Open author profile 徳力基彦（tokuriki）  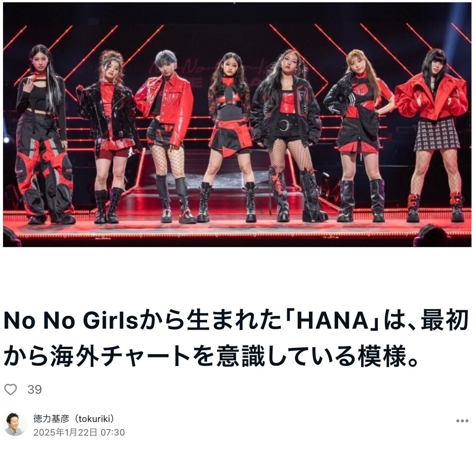[73, 419]
